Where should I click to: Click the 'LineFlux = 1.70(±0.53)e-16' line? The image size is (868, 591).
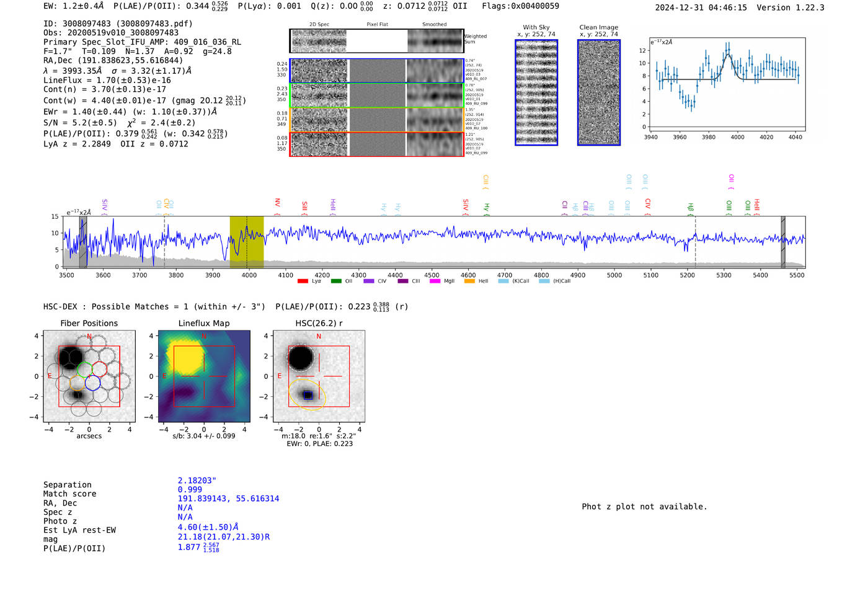[107, 80]
